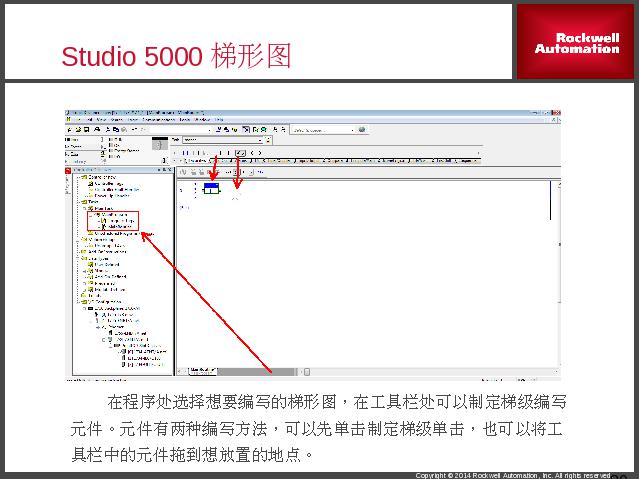The image size is (640, 480).
Task: Open the language selection combo dropdown
Action: (352, 130)
